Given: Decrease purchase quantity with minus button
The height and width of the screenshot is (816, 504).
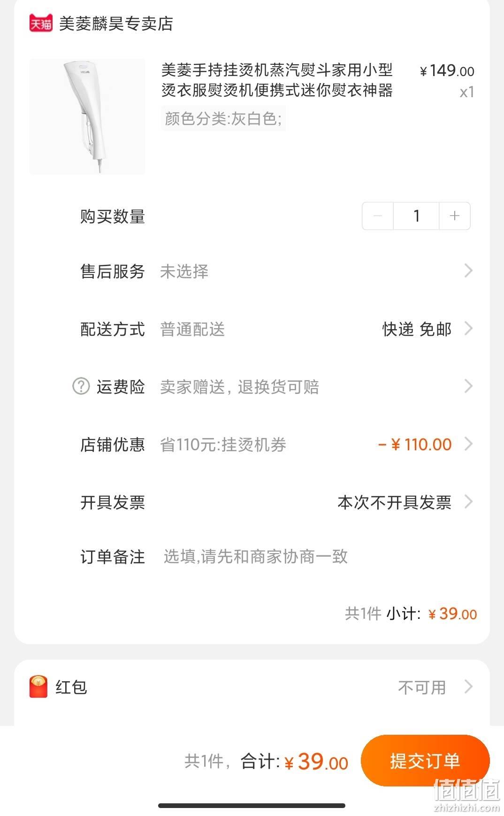Looking at the screenshot, I should click(x=377, y=216).
